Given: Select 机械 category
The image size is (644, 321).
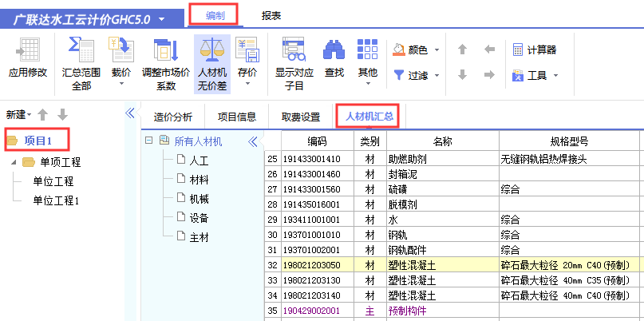Looking at the screenshot, I should coord(200,199).
